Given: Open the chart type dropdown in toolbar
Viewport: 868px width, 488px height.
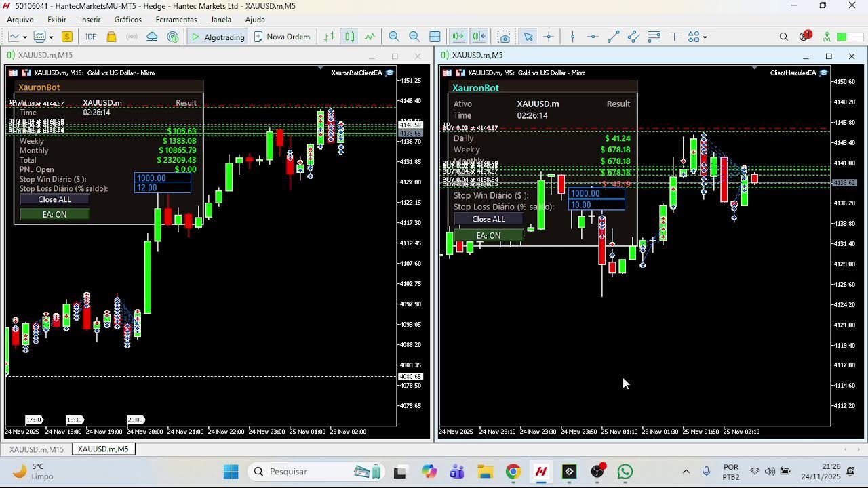Looking at the screenshot, I should pos(18,37).
